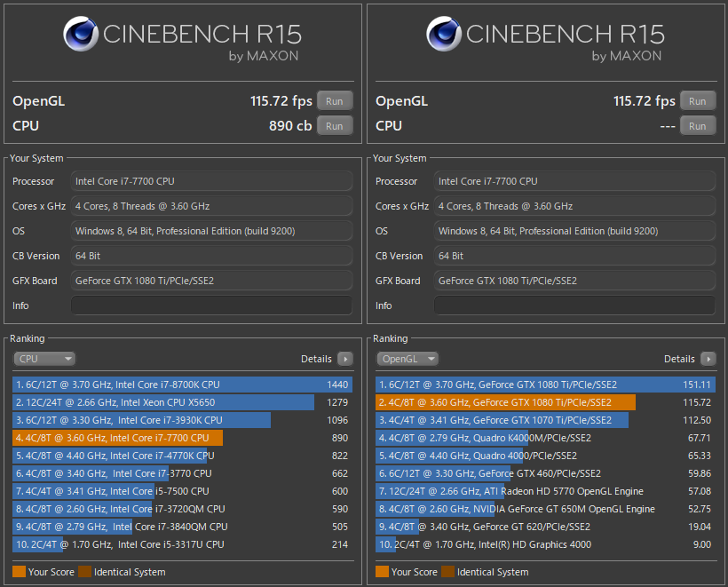Select i5-7500 CPU ranking row
Viewport: 728px width, 587px height.
tap(183, 491)
